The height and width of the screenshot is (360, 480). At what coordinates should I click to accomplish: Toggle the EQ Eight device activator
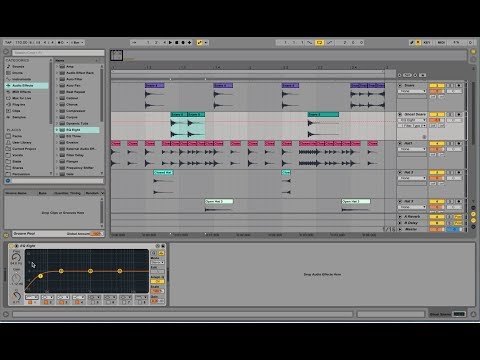click(x=11, y=246)
